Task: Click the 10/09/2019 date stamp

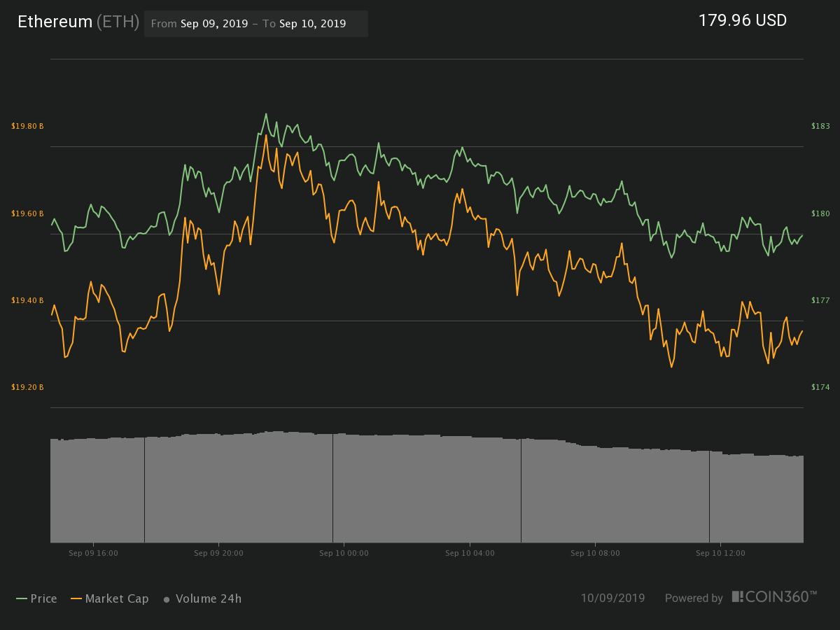Action: [x=613, y=598]
